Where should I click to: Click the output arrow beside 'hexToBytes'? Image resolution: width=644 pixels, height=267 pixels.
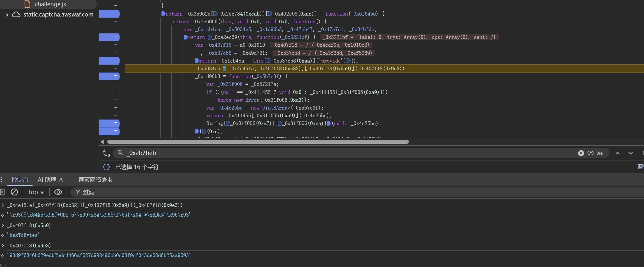pos(3,235)
